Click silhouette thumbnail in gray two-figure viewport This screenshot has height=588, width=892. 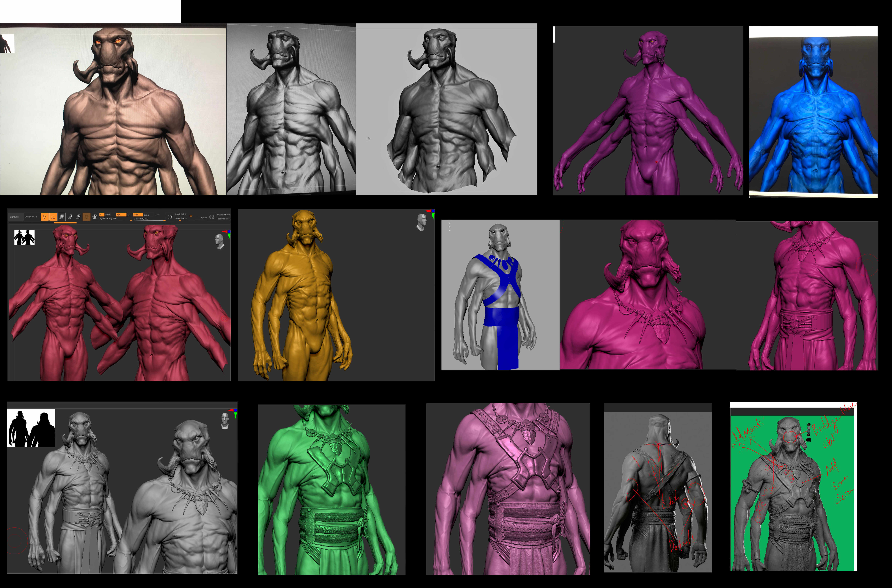click(31, 428)
